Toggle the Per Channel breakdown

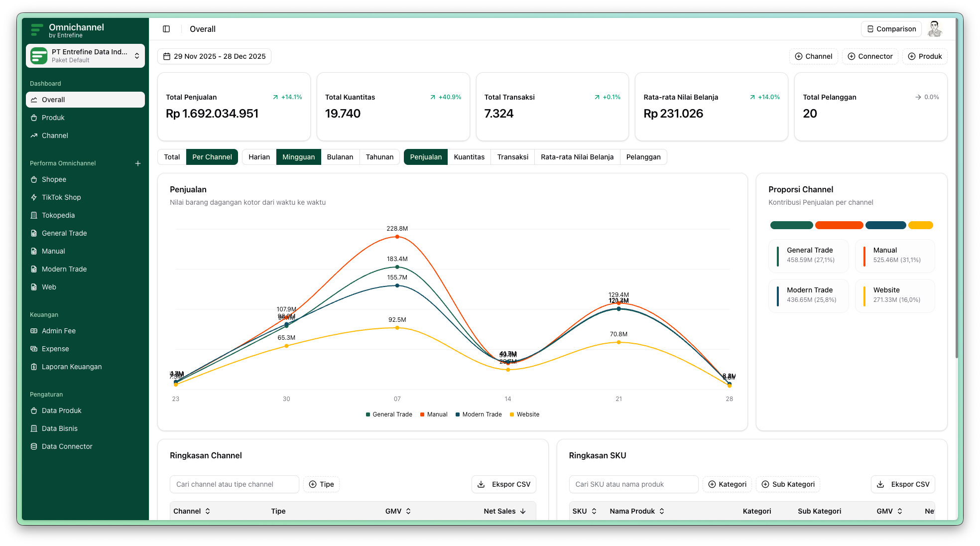212,157
